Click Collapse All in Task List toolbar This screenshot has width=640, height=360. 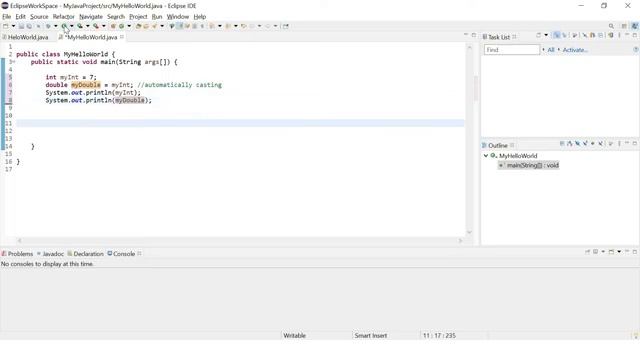click(600, 35)
